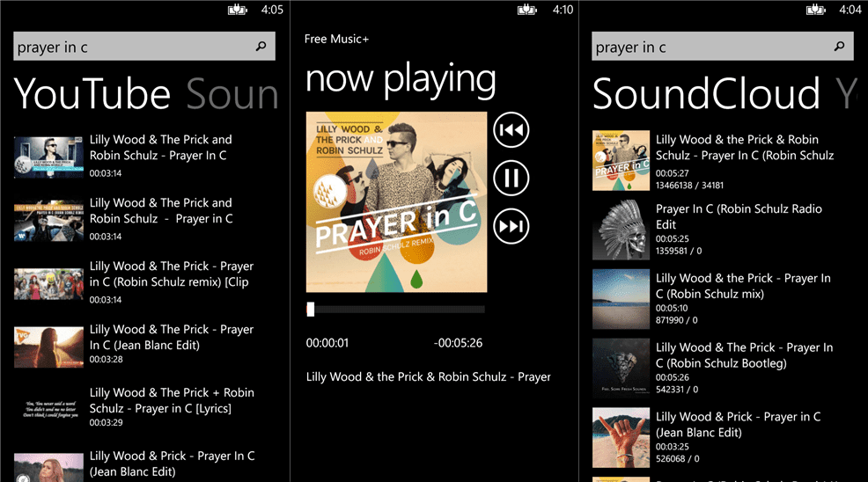
Task: Skip to previous track button
Action: 511,130
